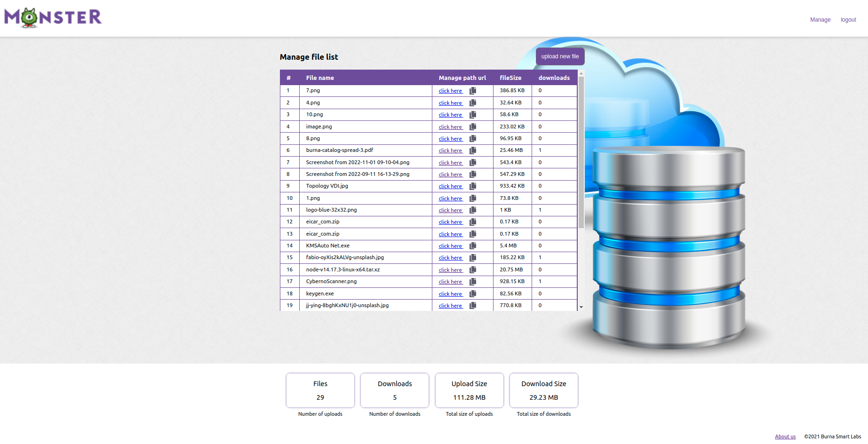Copy URL of Screenshot from 2022-09-11 file
The image size is (868, 444).
point(473,174)
